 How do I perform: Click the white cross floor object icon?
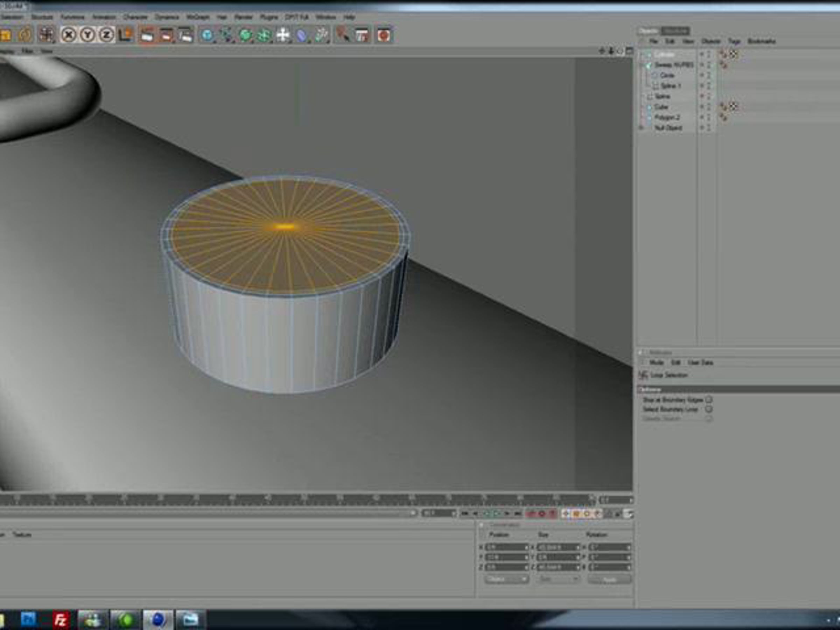(x=283, y=35)
